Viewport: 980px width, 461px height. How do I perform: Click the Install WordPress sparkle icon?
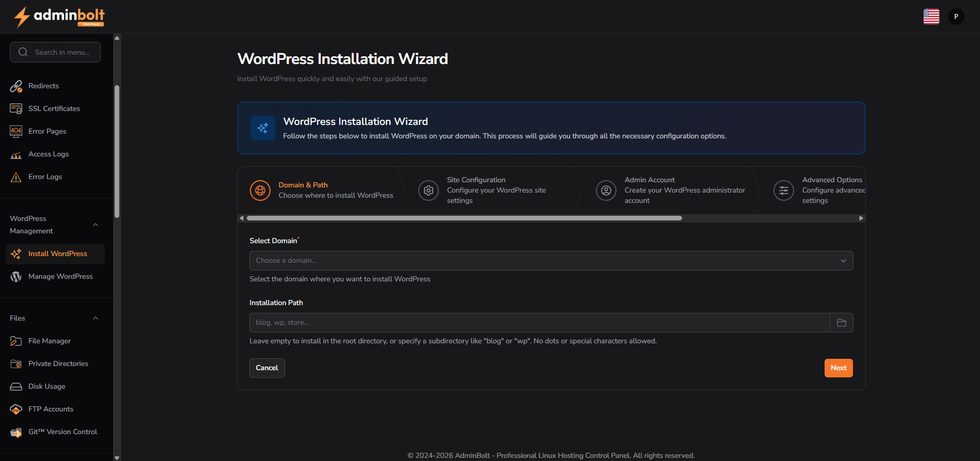click(x=16, y=254)
